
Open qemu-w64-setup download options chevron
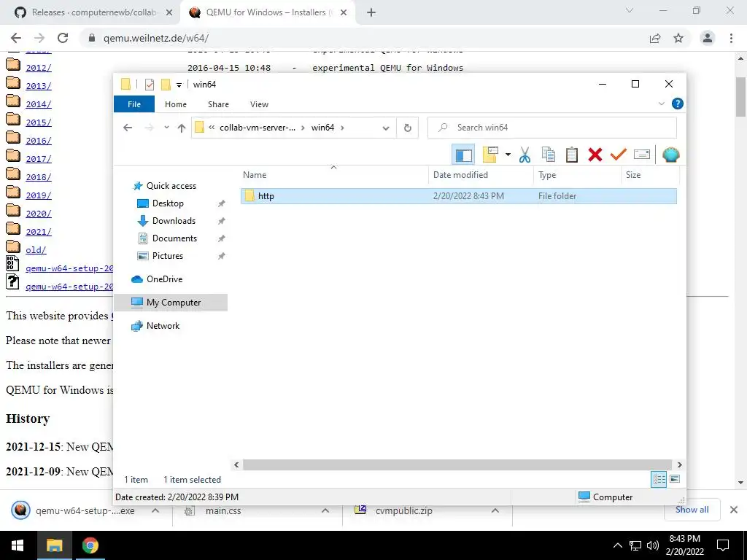coord(155,510)
